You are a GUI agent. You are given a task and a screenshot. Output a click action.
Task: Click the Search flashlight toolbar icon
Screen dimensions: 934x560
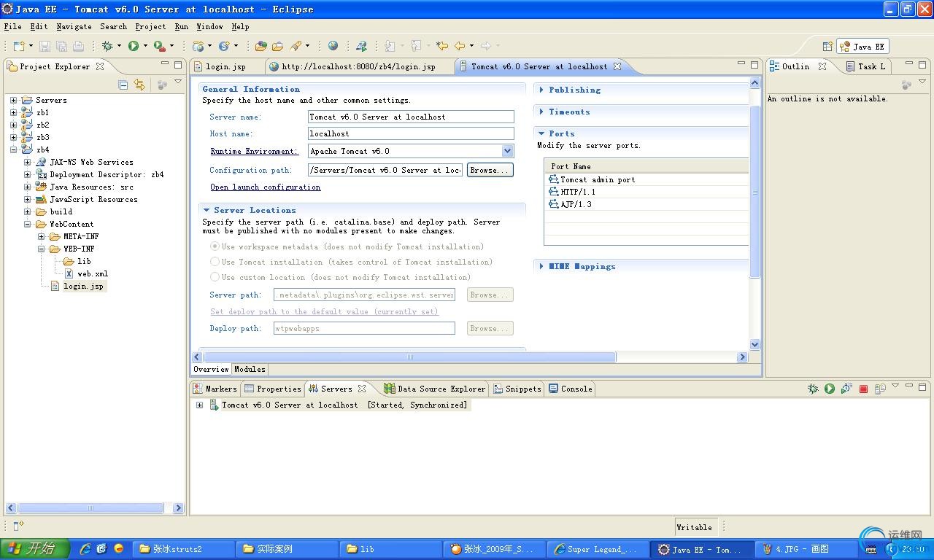pos(296,46)
